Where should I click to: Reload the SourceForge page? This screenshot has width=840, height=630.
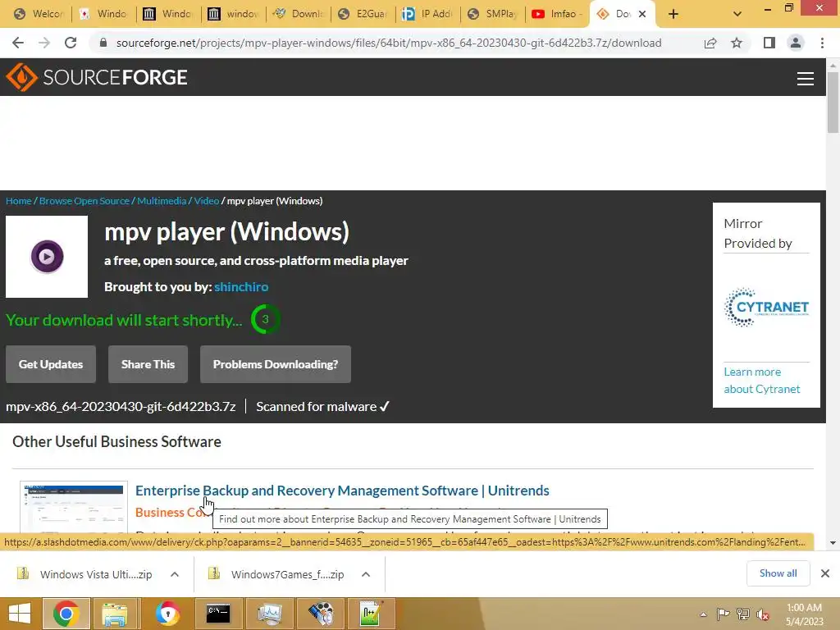71,43
